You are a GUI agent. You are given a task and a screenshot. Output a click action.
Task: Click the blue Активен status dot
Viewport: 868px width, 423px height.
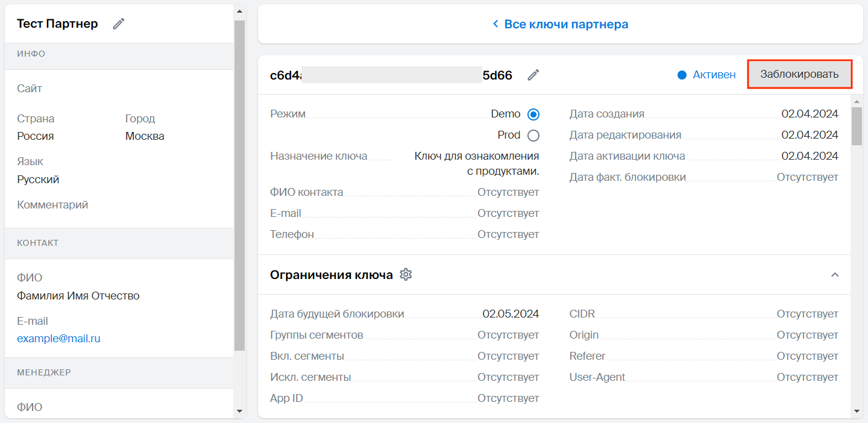click(682, 75)
